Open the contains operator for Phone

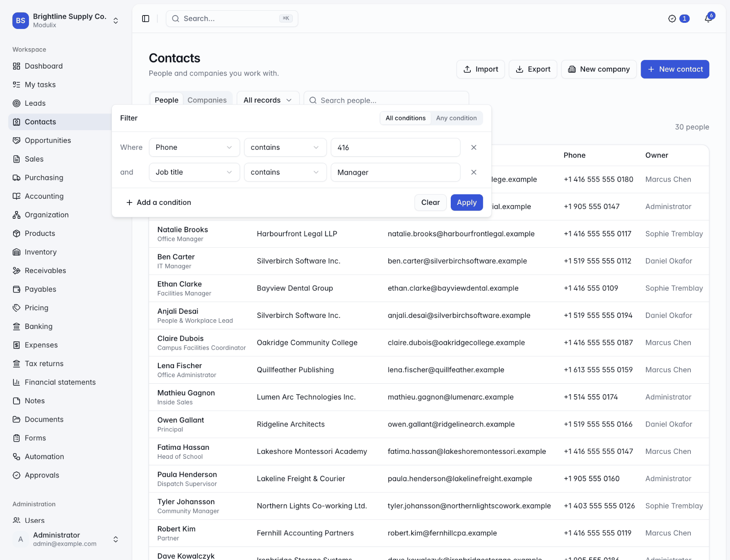[285, 147]
